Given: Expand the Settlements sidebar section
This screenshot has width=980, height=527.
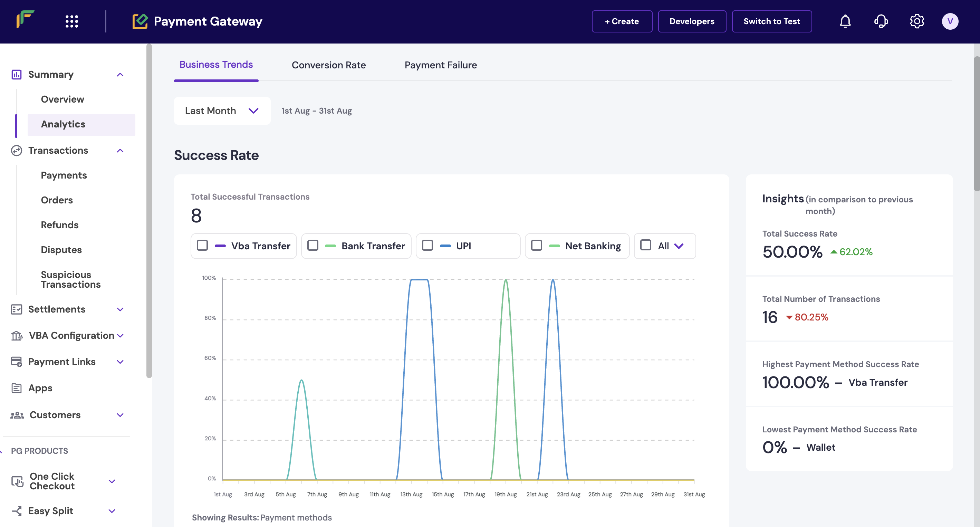Looking at the screenshot, I should pos(120,309).
